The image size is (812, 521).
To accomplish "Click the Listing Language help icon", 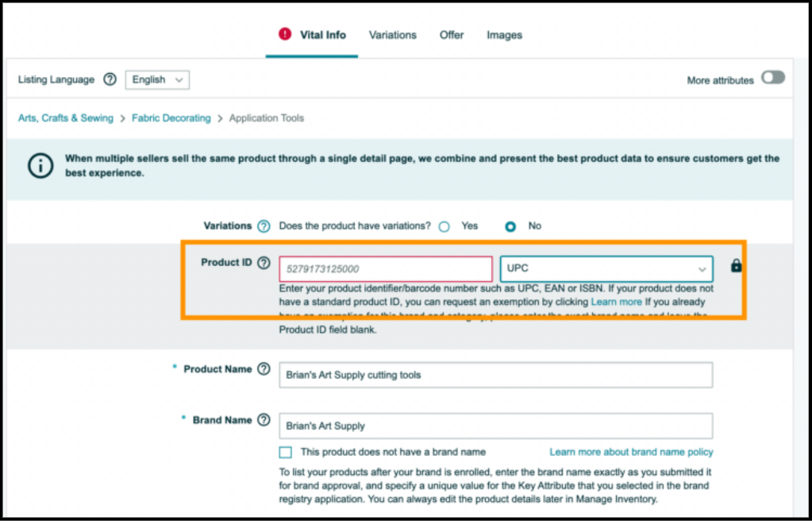I will coord(110,79).
